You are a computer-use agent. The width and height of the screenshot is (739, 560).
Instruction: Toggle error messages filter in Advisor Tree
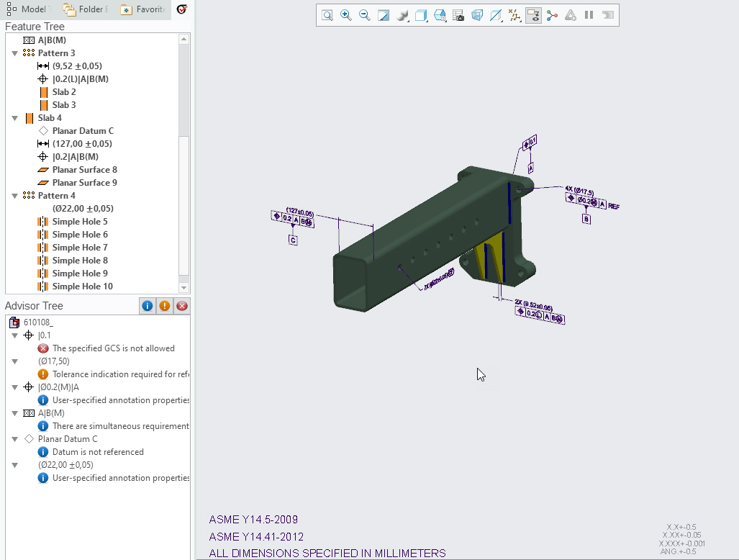tap(182, 306)
